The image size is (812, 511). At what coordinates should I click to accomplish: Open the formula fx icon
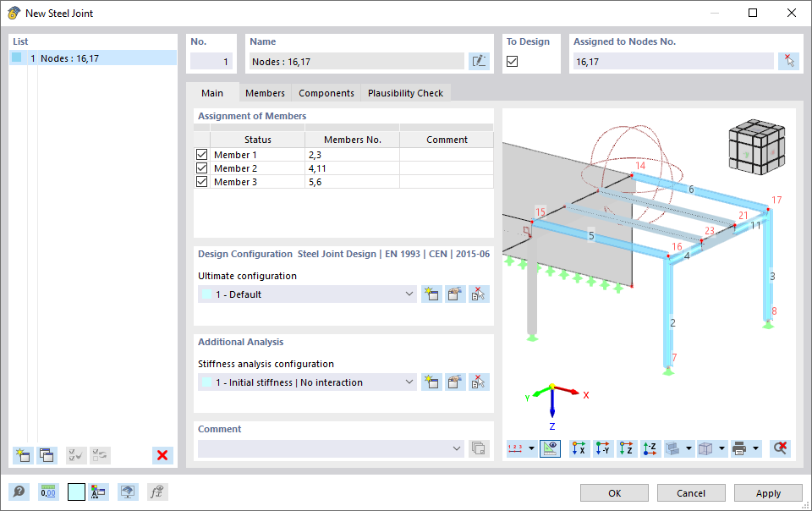157,492
